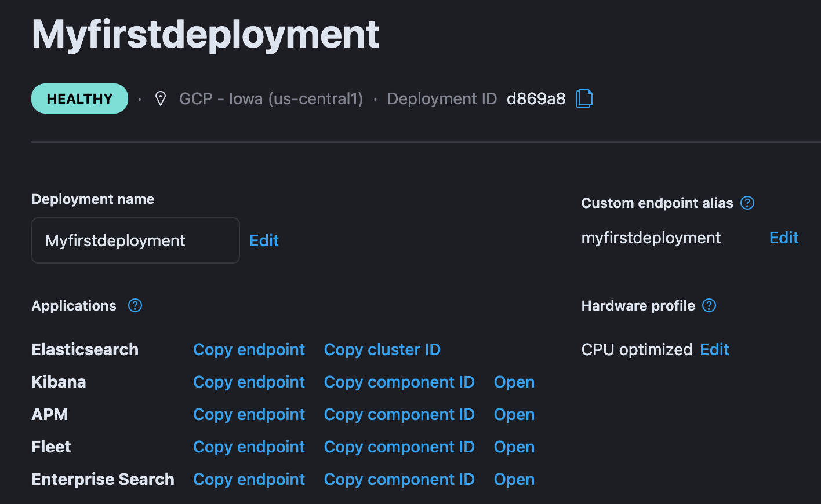Copy the Fleet component ID
The height and width of the screenshot is (504, 821).
click(x=399, y=447)
